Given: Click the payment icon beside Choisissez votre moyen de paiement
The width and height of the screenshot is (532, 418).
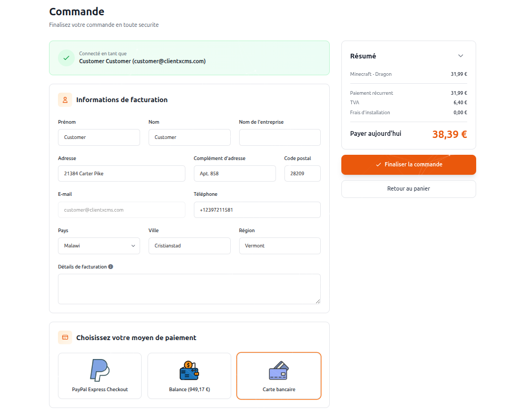Looking at the screenshot, I should (65, 337).
